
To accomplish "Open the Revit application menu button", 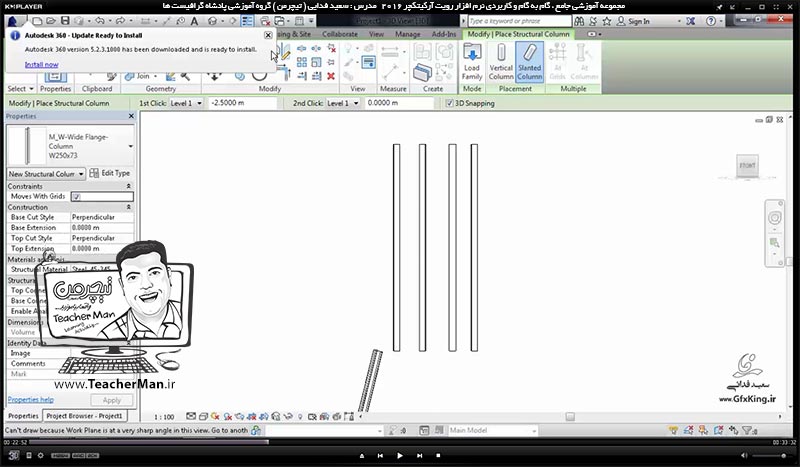I will (14, 21).
